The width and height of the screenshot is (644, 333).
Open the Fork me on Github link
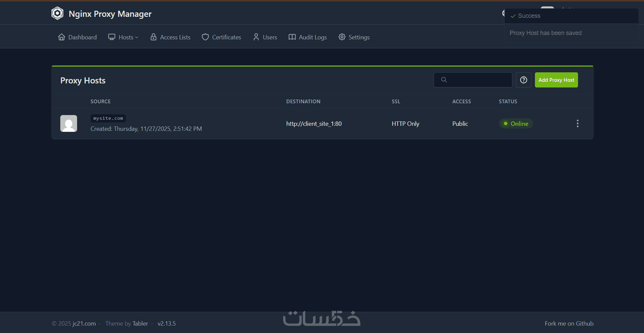(569, 323)
